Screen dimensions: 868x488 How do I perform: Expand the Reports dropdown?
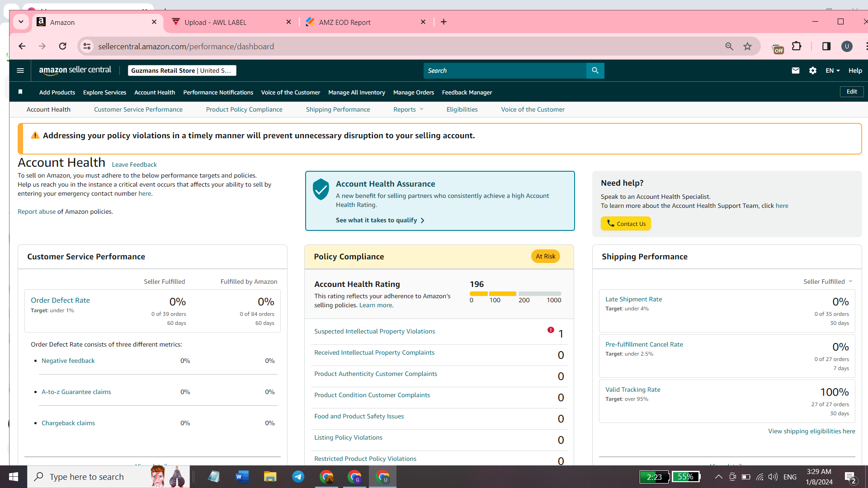408,109
